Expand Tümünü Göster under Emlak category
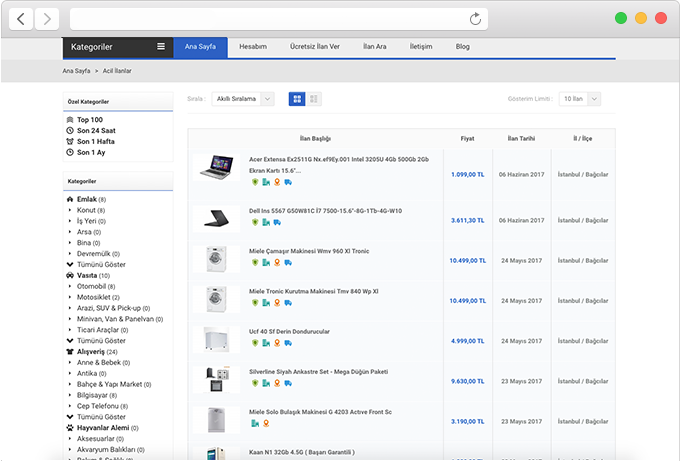The image size is (681, 461). click(x=101, y=264)
